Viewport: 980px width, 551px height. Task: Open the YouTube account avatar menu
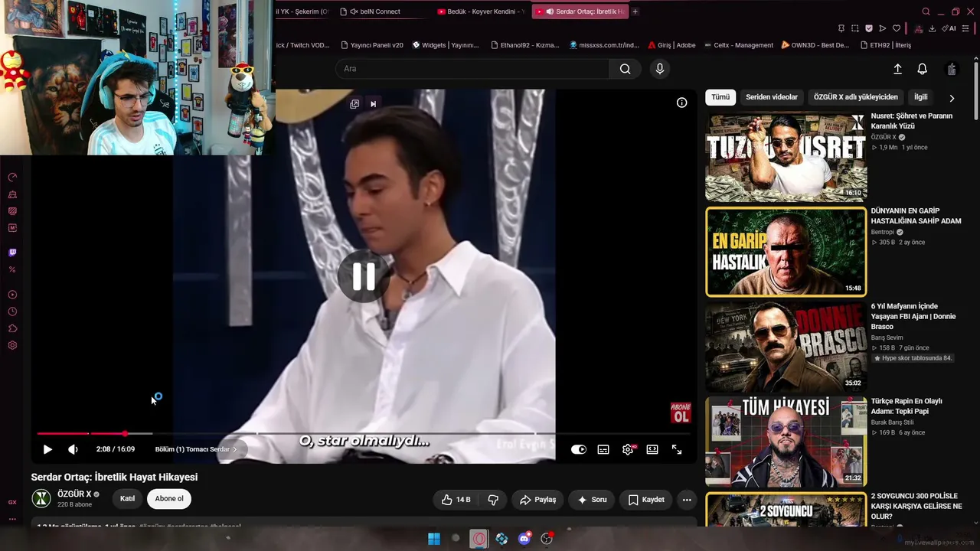[x=952, y=69]
